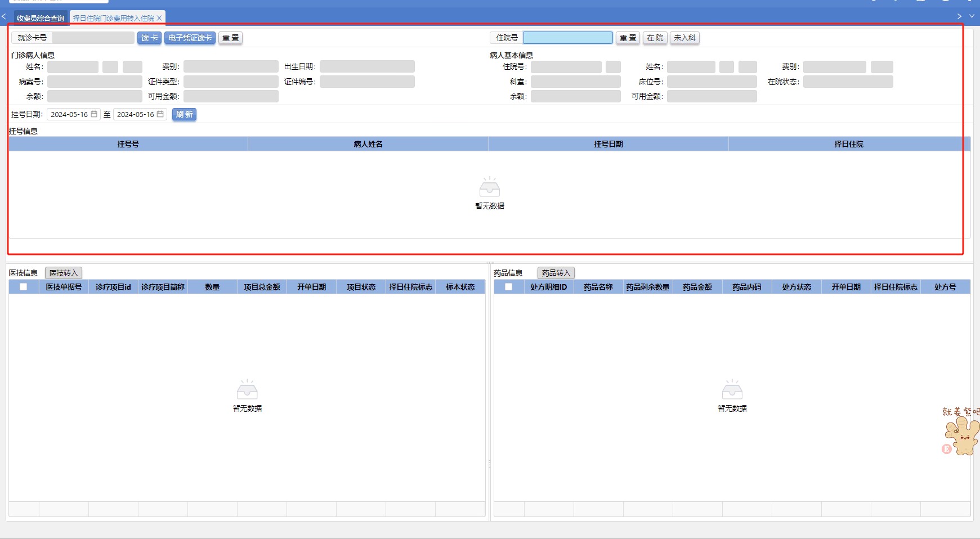Click calendar icon in start date field
Image resolution: width=980 pixels, height=539 pixels.
click(94, 114)
